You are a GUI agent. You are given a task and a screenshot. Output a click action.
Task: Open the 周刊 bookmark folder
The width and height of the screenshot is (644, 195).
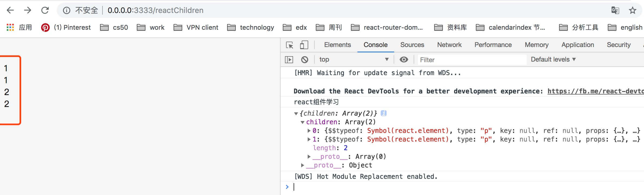coord(329,27)
